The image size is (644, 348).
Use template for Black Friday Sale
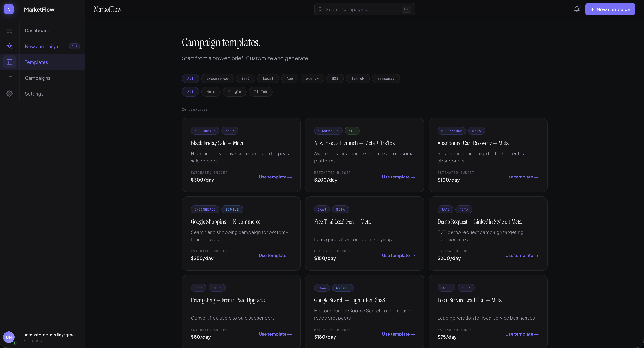coord(275,177)
